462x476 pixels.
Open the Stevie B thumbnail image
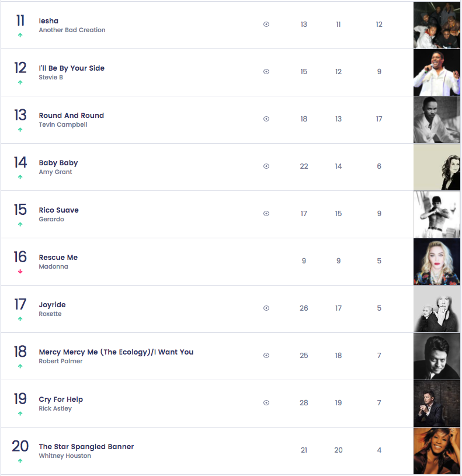click(x=437, y=72)
